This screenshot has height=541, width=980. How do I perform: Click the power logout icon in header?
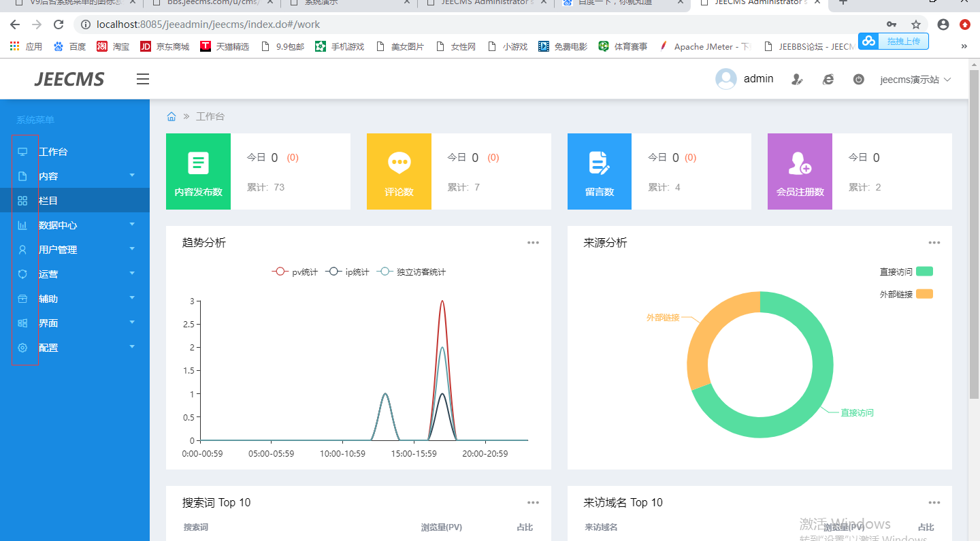click(x=858, y=80)
